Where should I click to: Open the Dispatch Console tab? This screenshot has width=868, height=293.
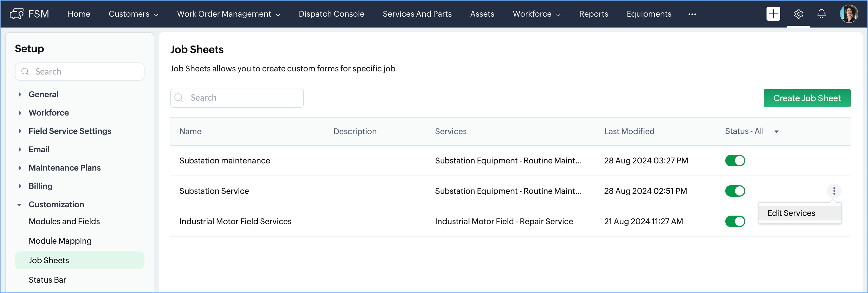[x=331, y=14]
